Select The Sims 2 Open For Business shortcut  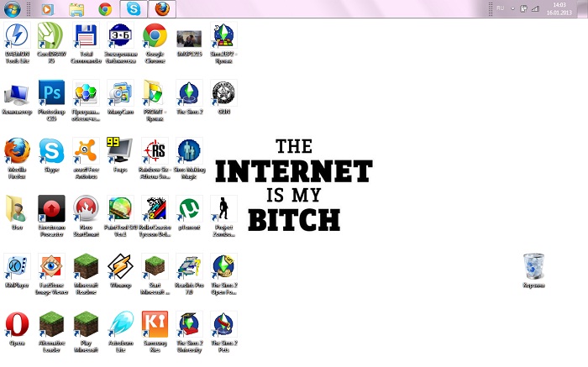click(x=224, y=266)
